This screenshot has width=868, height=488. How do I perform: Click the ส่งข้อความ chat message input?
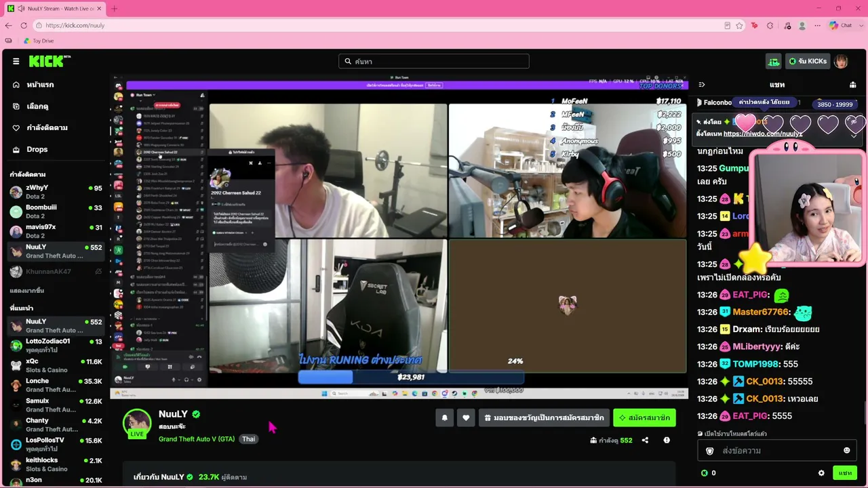(777, 451)
